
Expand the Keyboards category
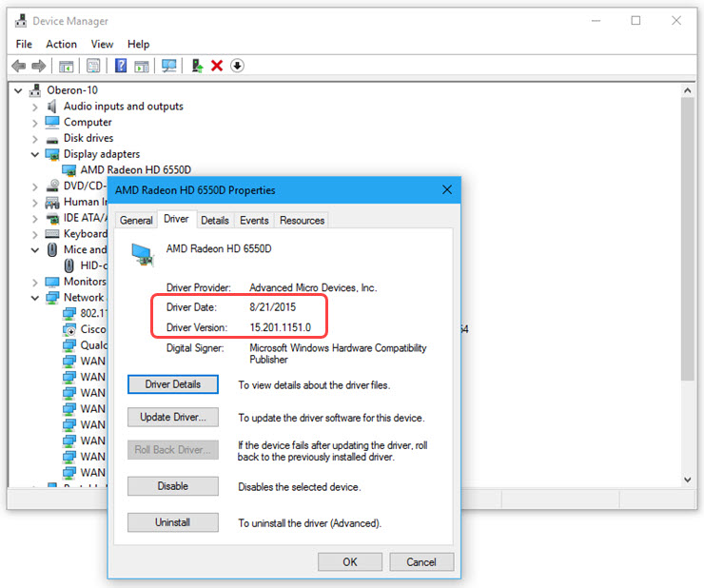(x=35, y=234)
